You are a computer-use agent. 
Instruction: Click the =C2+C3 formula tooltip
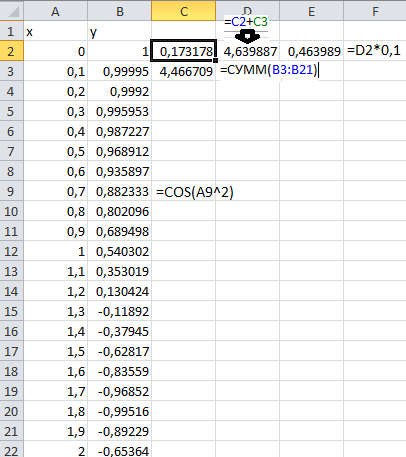[x=246, y=22]
